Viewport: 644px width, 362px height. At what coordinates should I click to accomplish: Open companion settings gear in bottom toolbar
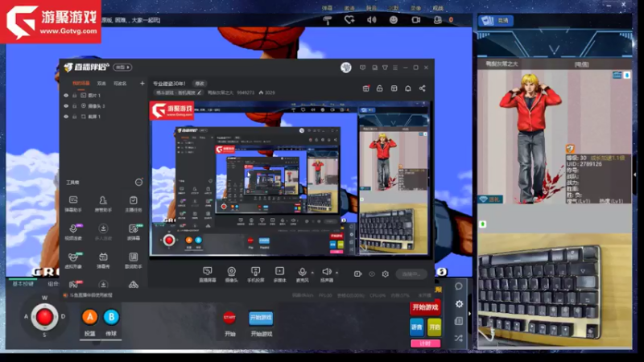coord(386,274)
